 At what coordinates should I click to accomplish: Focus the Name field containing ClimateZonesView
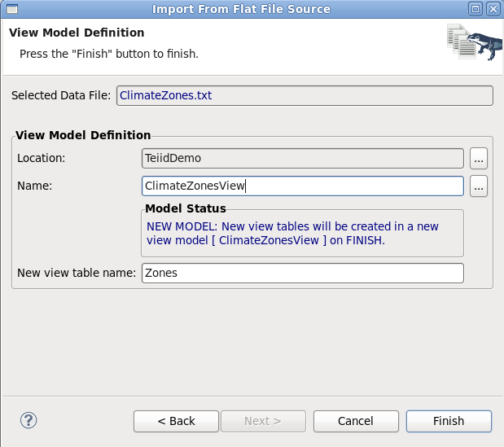[x=302, y=186]
